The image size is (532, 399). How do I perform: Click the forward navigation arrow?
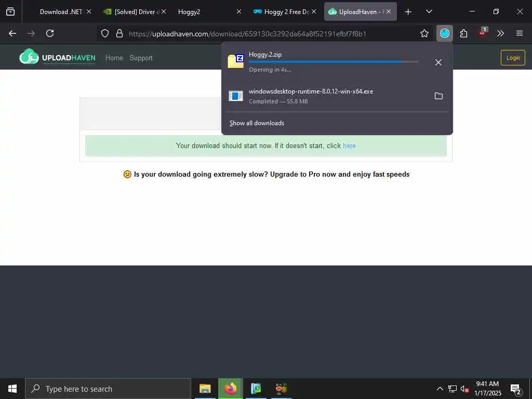pos(31,33)
